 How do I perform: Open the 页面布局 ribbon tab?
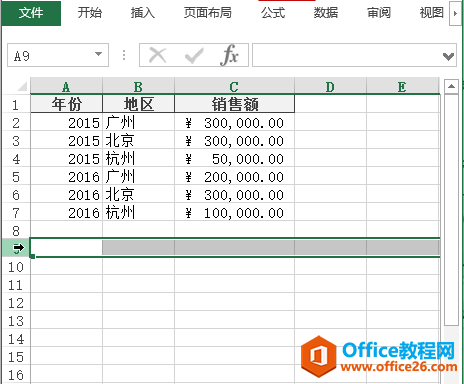coord(208,13)
